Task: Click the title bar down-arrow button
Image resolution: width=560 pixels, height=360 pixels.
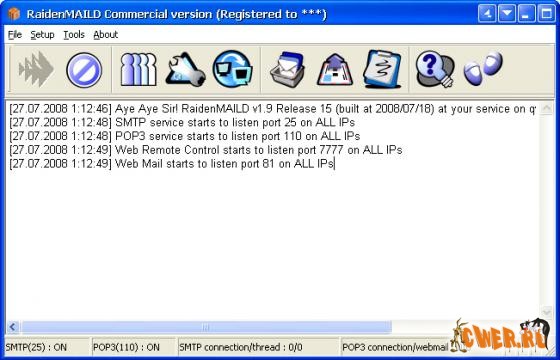Action: pos(507,14)
